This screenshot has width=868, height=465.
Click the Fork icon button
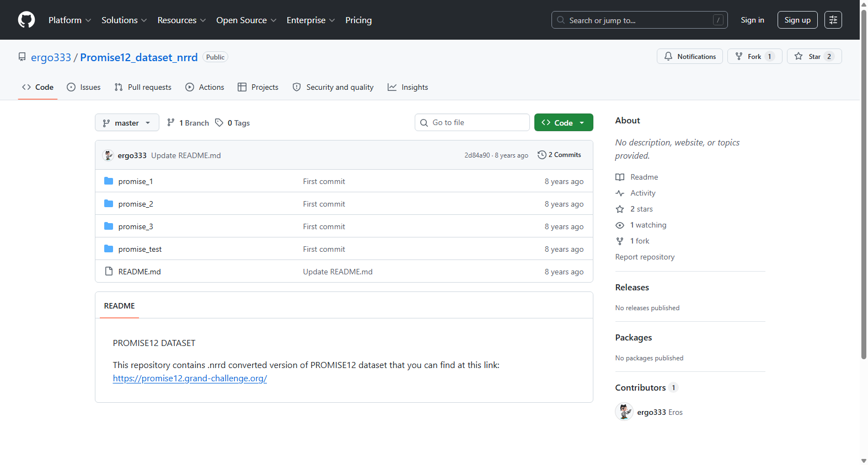click(754, 56)
